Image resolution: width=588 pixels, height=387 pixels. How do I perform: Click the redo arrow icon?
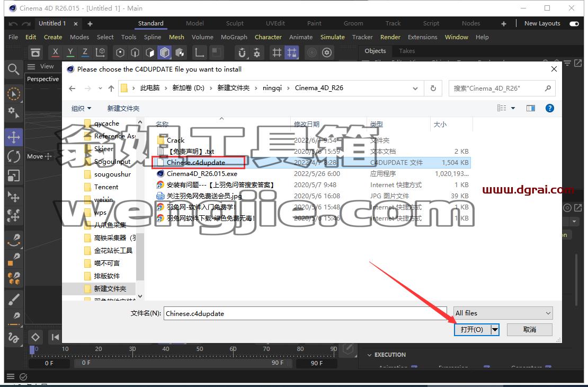pyautogui.click(x=26, y=24)
